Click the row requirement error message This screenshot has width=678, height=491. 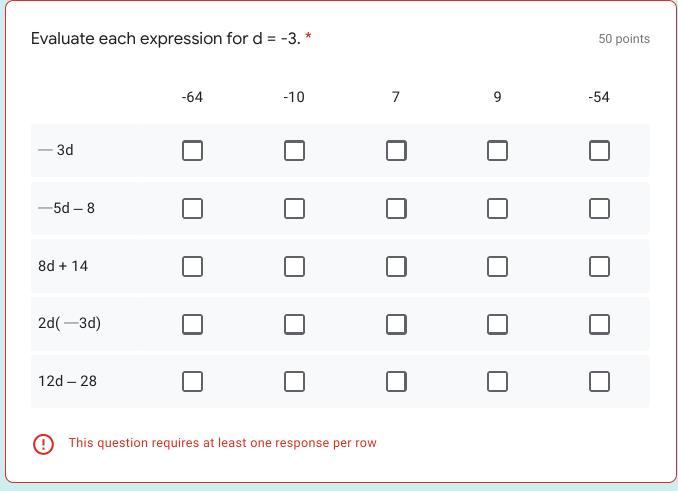coord(222,443)
